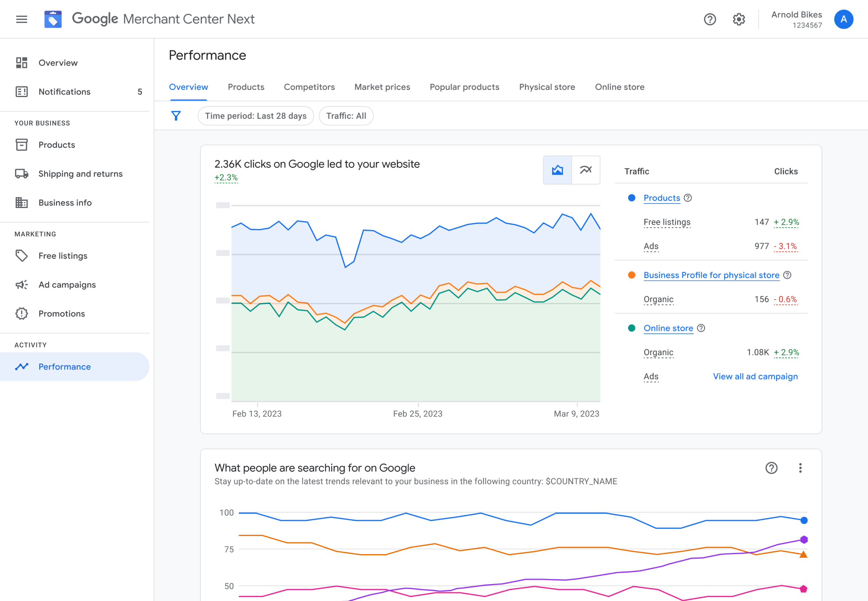The image size is (868, 601).
Task: Click the notification count 5 badge
Action: (140, 92)
